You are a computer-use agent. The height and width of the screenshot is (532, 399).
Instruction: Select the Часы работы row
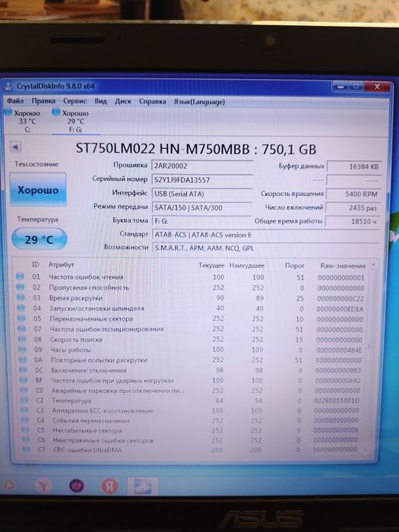click(191, 350)
